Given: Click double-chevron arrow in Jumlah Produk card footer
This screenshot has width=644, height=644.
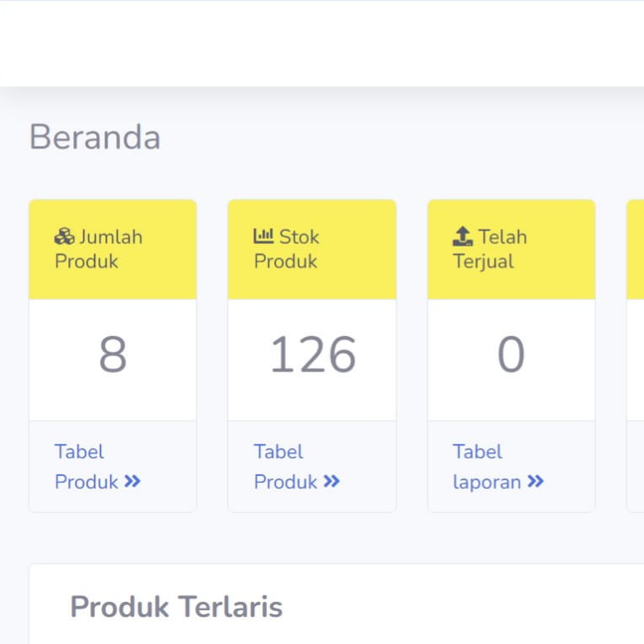Looking at the screenshot, I should pyautogui.click(x=133, y=482).
